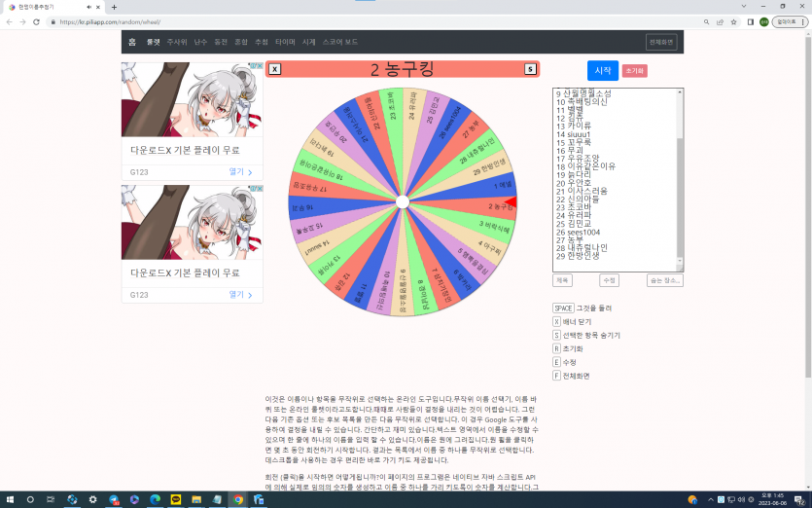Click the white center hub of the wheel

click(403, 202)
